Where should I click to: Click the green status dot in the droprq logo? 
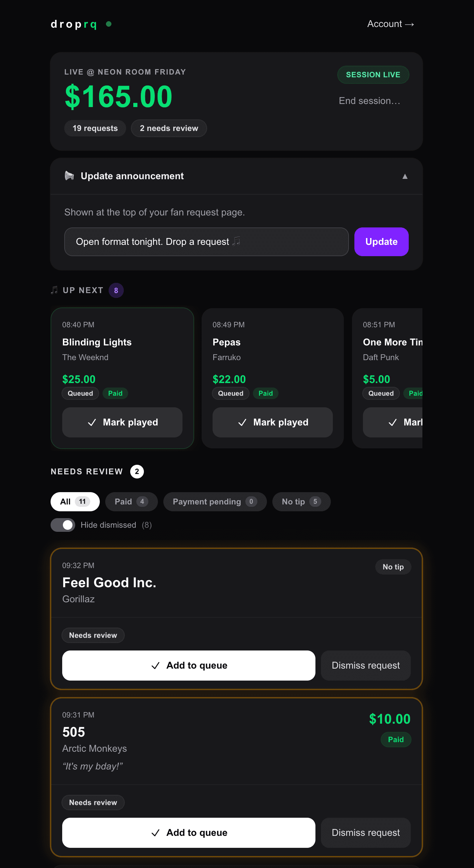[x=109, y=24]
